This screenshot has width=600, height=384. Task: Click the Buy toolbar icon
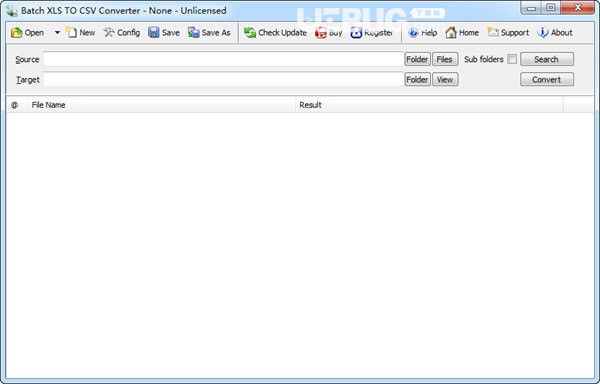point(329,33)
